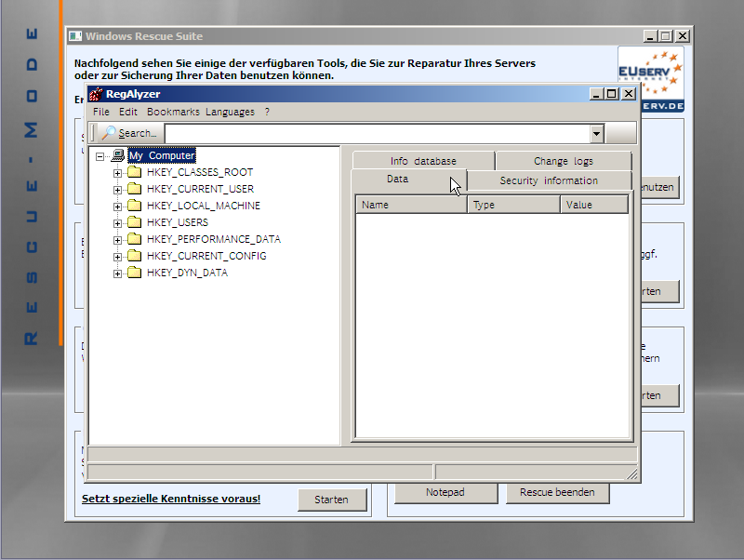
Task: Click the My Computer icon in tree
Action: coord(118,155)
